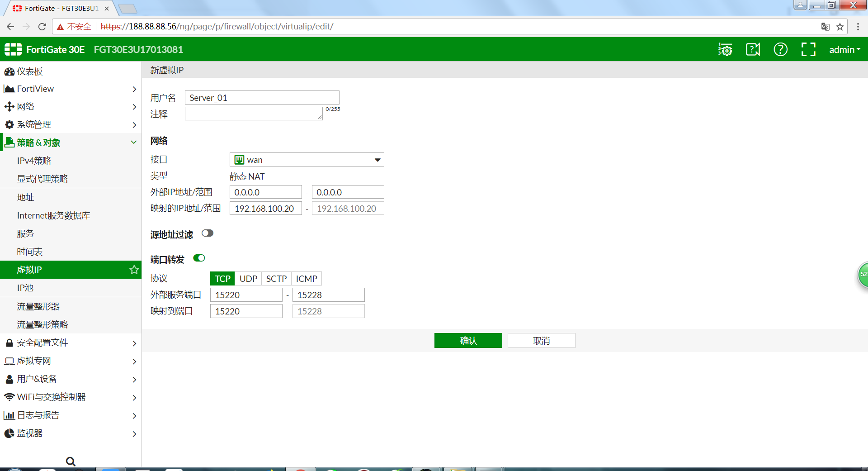
Task: Expand the 安全配置文件 chevron
Action: point(134,343)
